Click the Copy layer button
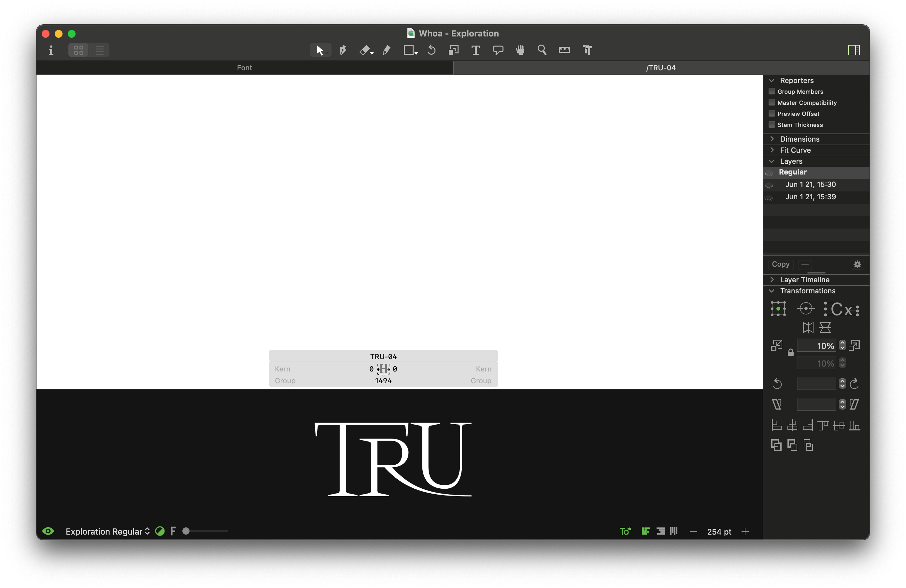 pyautogui.click(x=780, y=264)
